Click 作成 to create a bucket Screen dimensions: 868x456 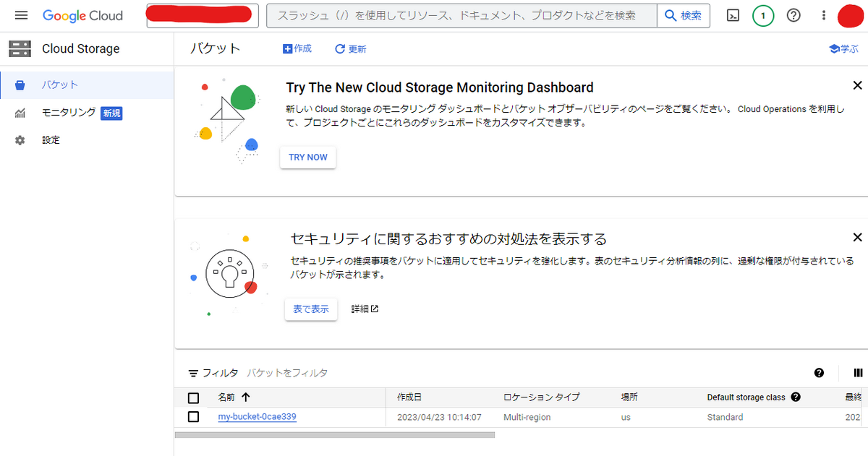(x=297, y=49)
